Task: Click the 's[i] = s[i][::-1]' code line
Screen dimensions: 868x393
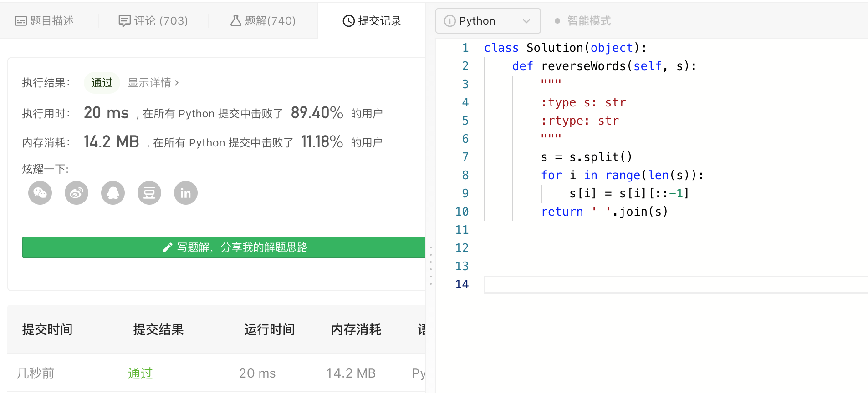Action: point(629,193)
